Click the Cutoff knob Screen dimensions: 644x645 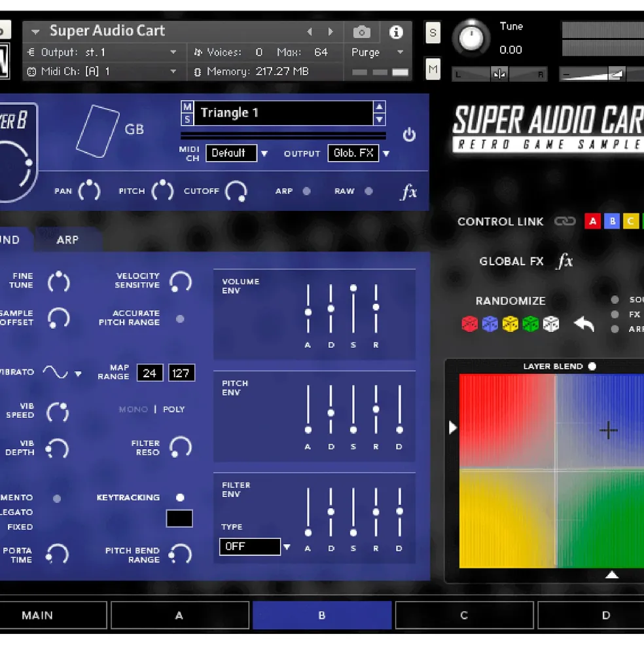point(236,191)
